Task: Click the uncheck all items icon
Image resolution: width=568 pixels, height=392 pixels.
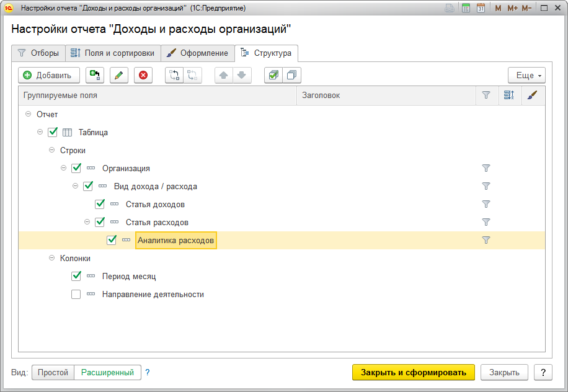Action: (x=291, y=75)
